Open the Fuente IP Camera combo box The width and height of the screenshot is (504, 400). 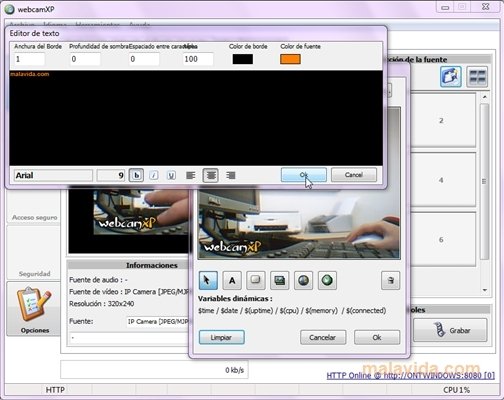[x=158, y=322]
